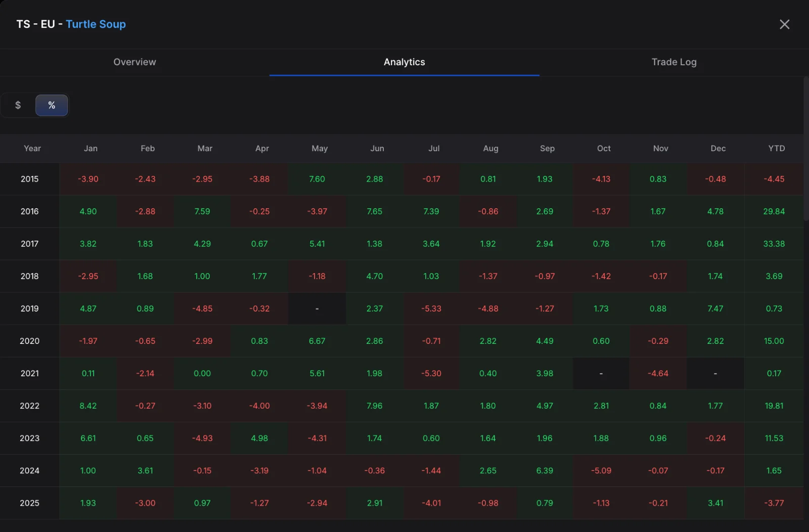Click the Apr column header
Screen dimensions: 809x532
tap(262, 148)
